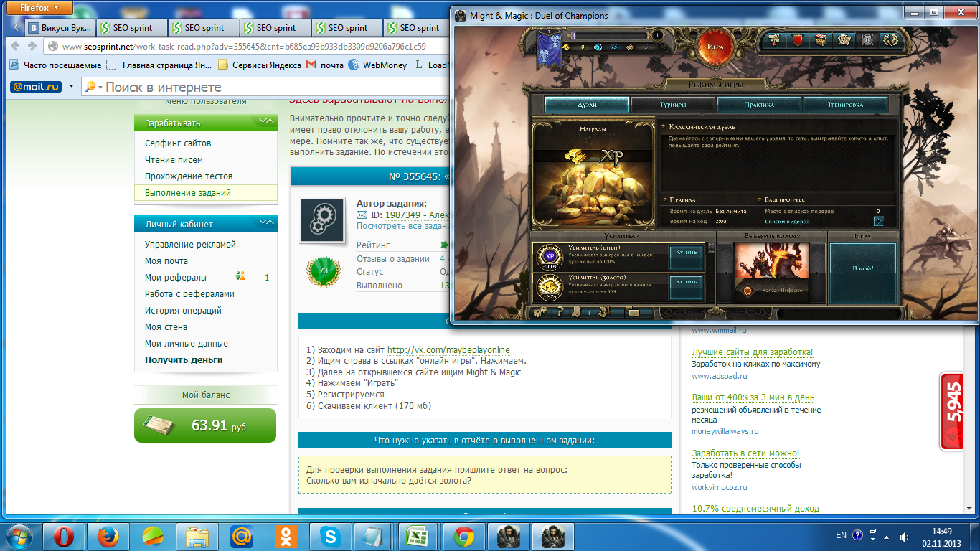The width and height of the screenshot is (980, 551).
Task: Select previous deck with left arrow
Action: [x=725, y=273]
